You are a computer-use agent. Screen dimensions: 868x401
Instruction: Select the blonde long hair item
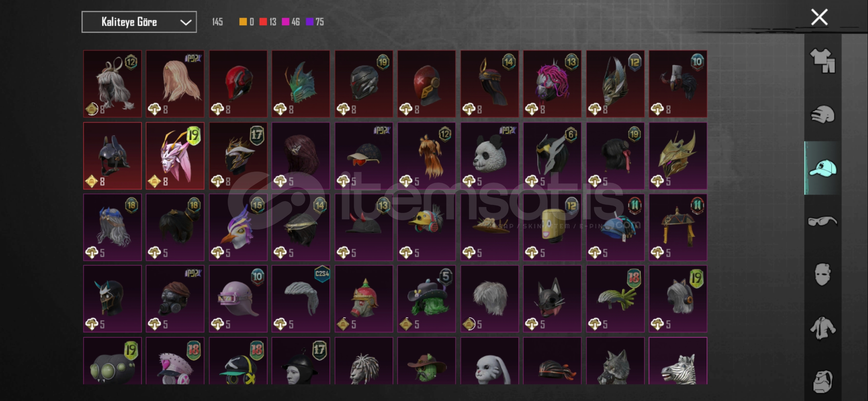click(175, 84)
